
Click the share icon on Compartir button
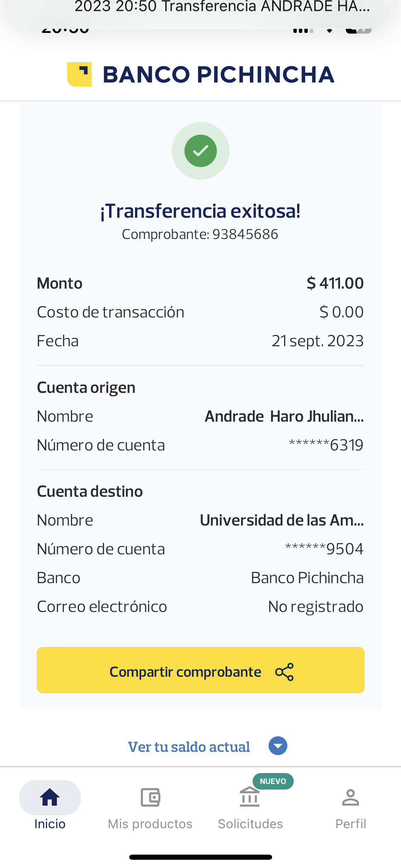[x=284, y=672]
